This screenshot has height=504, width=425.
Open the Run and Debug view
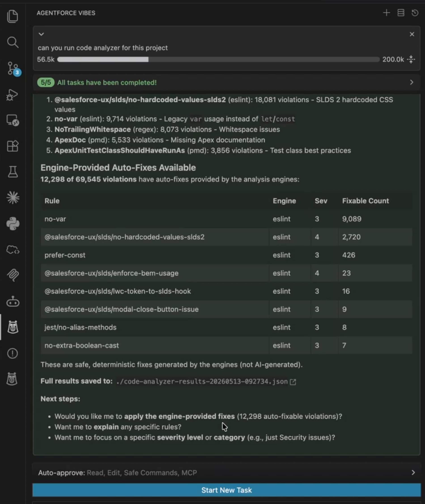tap(12, 95)
